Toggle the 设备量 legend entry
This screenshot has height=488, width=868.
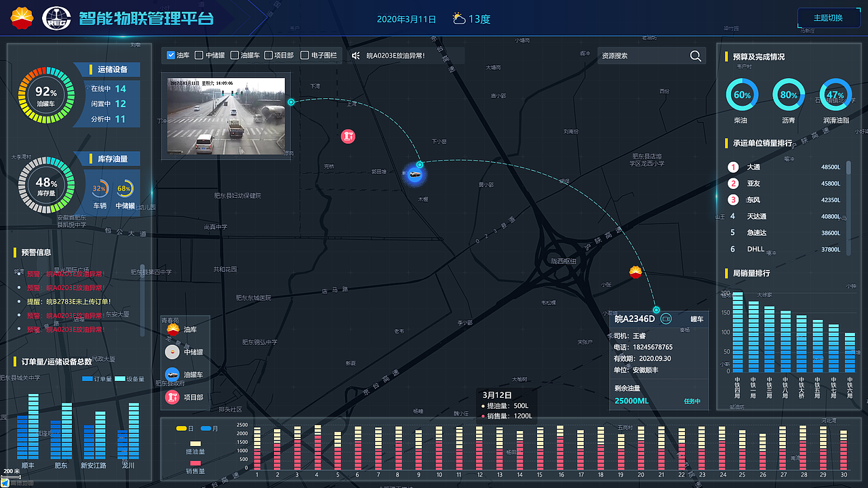tap(130, 379)
